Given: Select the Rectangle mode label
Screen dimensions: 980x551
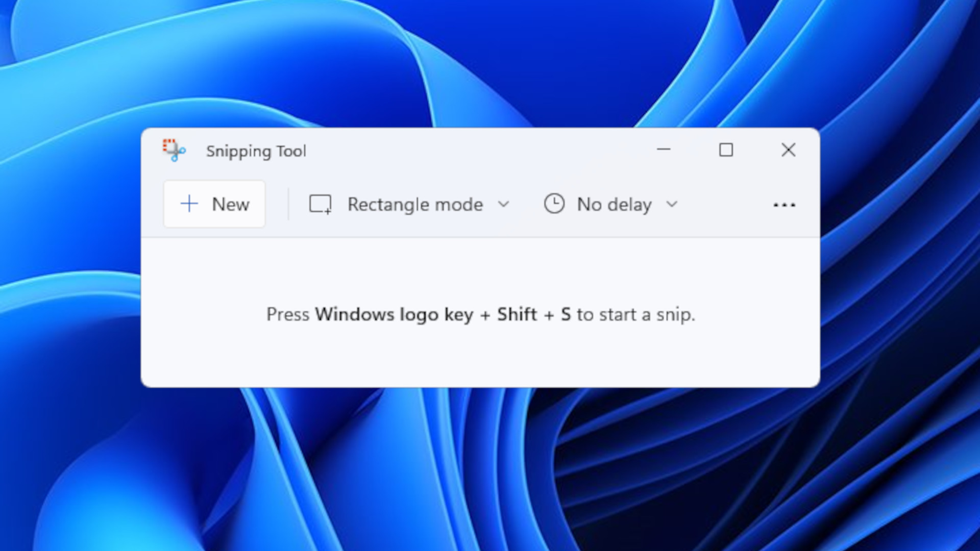Looking at the screenshot, I should [x=415, y=204].
